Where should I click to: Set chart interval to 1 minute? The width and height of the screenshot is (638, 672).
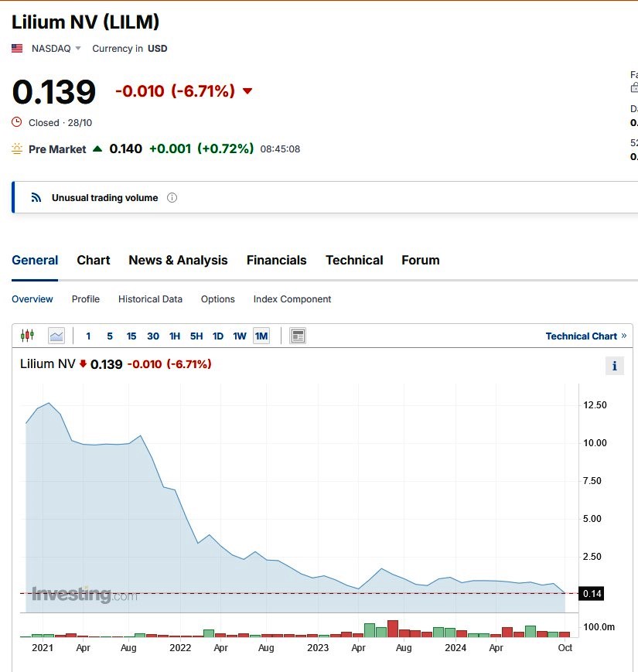pos(88,336)
